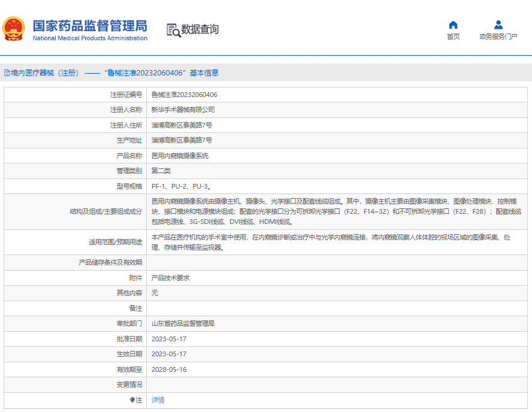The image size is (532, 412).
Task: Click the 政务服务门户 text label
Action: point(498,37)
